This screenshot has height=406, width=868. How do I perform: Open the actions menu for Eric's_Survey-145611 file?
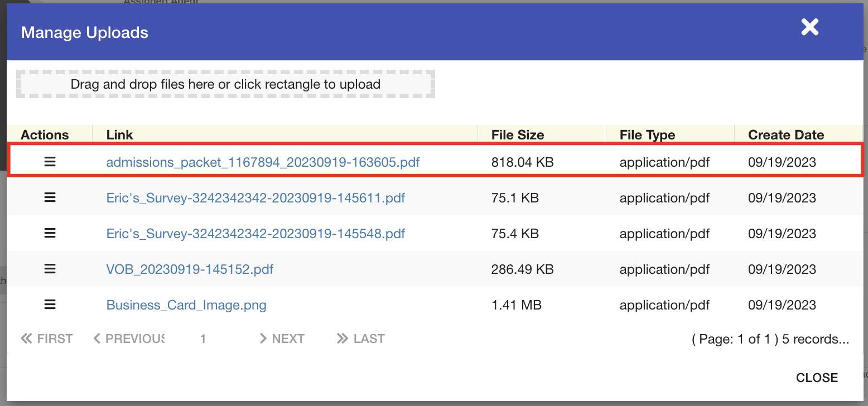(x=50, y=197)
